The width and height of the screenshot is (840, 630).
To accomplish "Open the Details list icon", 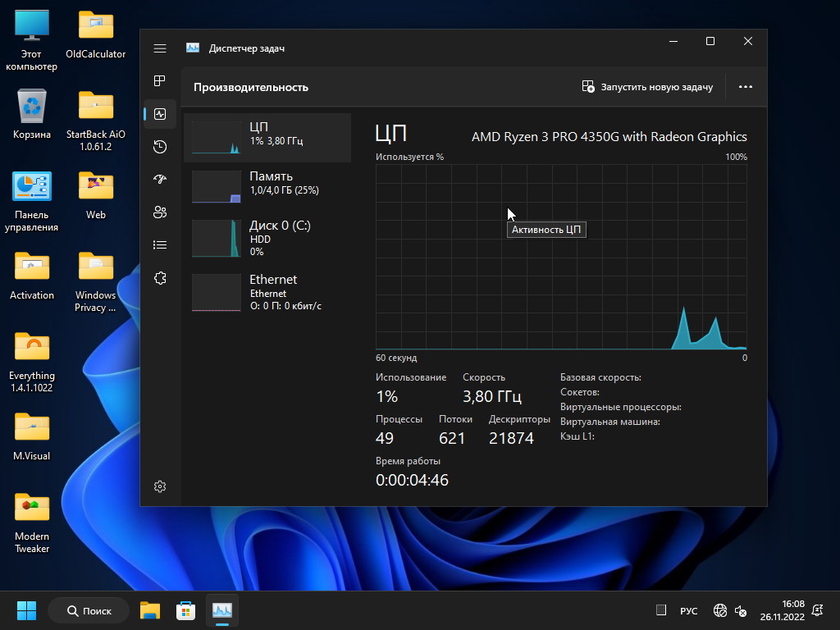I will pos(160,245).
